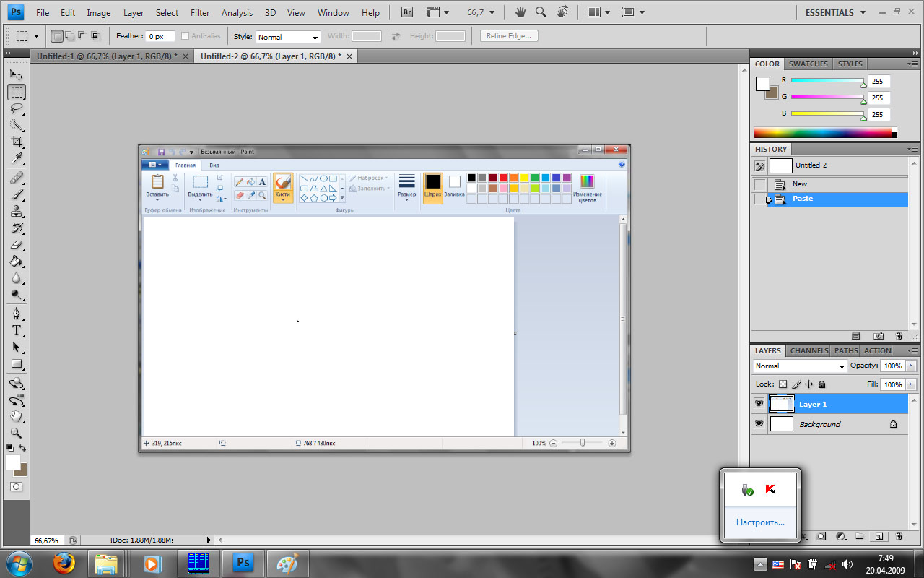This screenshot has width=924, height=578.
Task: Click the color spectrum ramp bar
Action: point(823,133)
